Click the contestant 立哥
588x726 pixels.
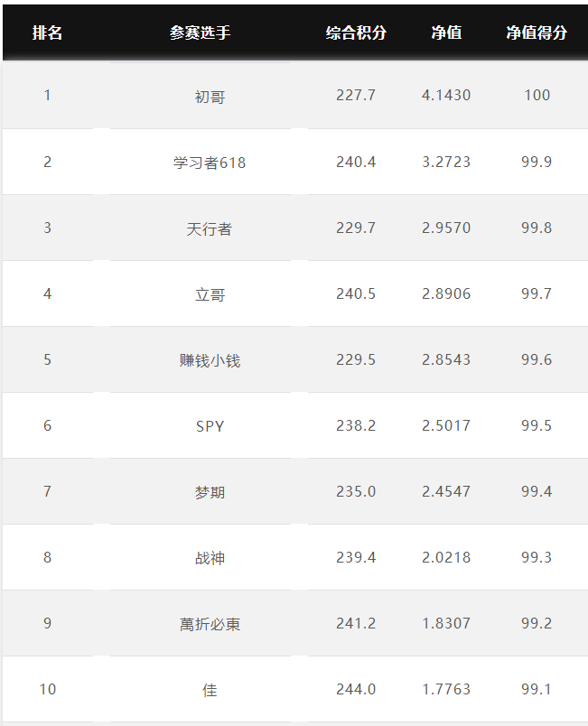(210, 295)
